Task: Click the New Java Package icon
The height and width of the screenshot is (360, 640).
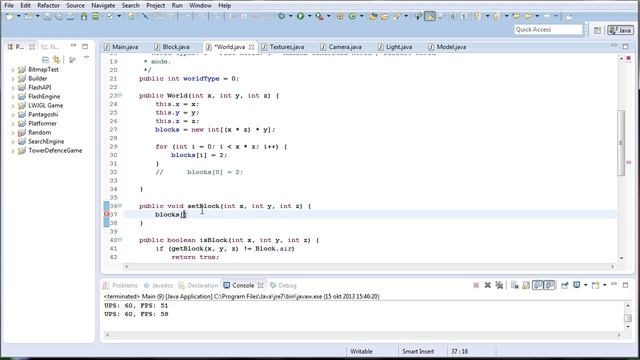Action: tap(340, 16)
